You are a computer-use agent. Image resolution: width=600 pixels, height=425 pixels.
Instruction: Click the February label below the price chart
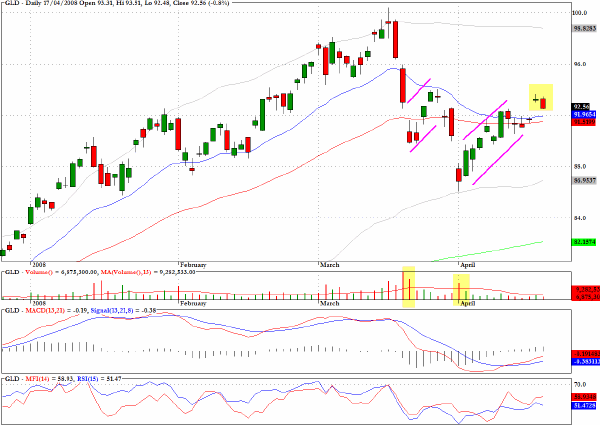tap(193, 264)
